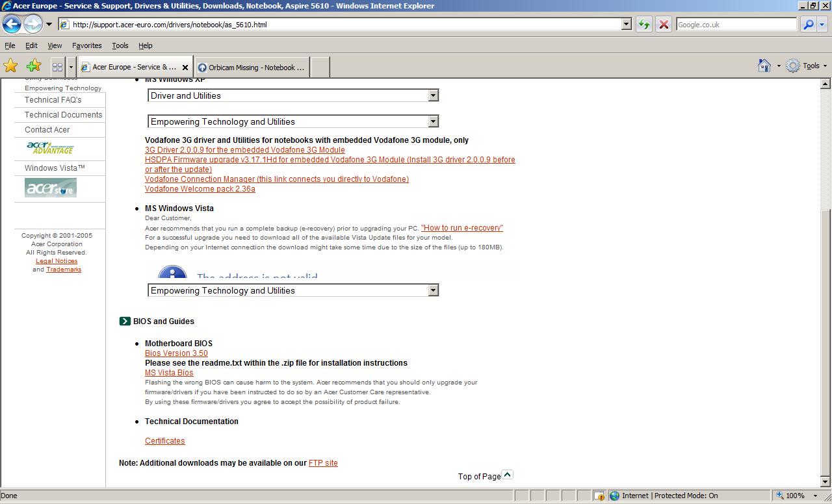
Task: Expand the Driver and Utilities dropdown
Action: 293,95
